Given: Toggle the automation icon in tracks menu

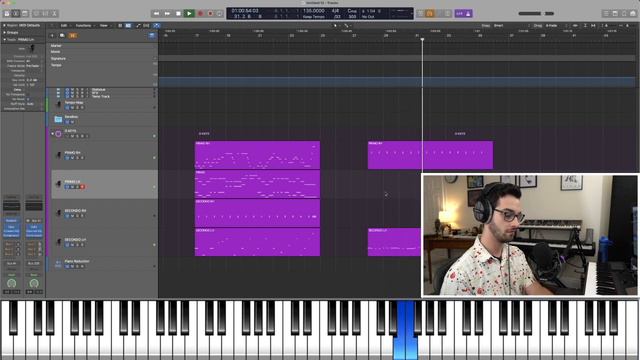Looking at the screenshot, I should pos(138,25).
